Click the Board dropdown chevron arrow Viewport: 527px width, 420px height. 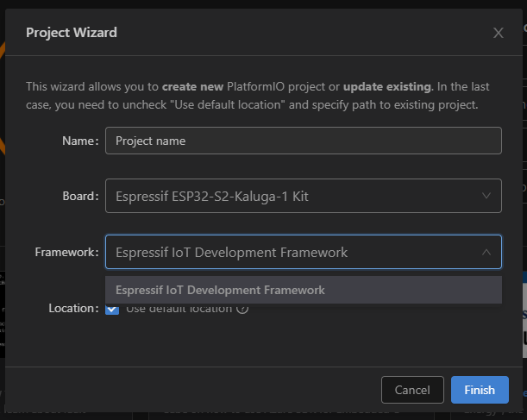(x=486, y=196)
